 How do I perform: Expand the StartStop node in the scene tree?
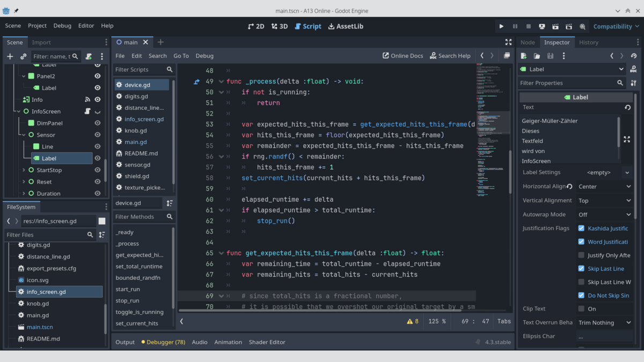(x=24, y=170)
